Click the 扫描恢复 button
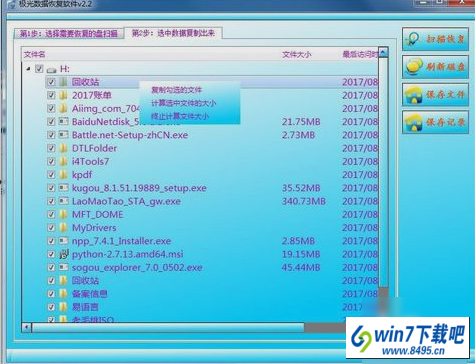The image size is (475, 364). 435,39
